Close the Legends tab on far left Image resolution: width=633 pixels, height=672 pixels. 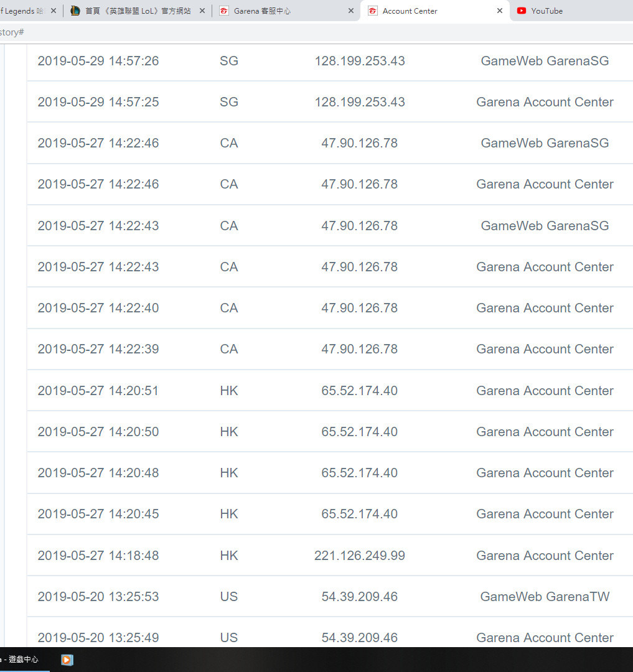pos(54,11)
